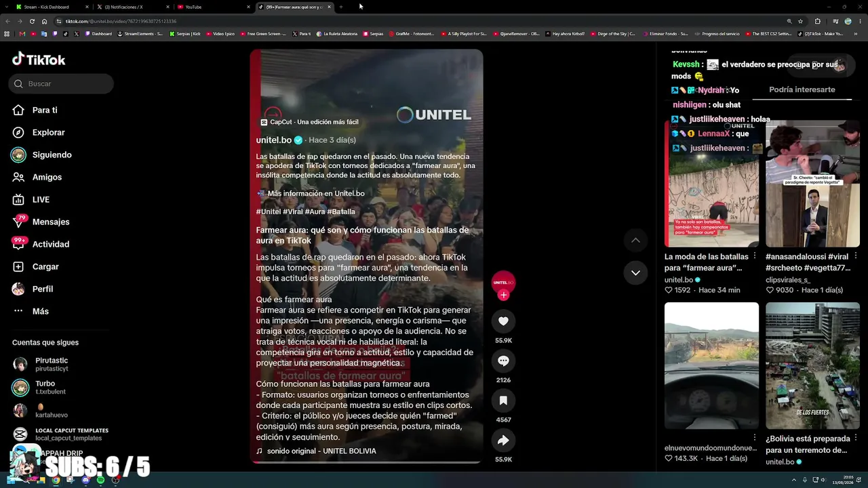This screenshot has height=488, width=868.
Task: Select the Podría interesarte tab
Action: click(x=802, y=89)
